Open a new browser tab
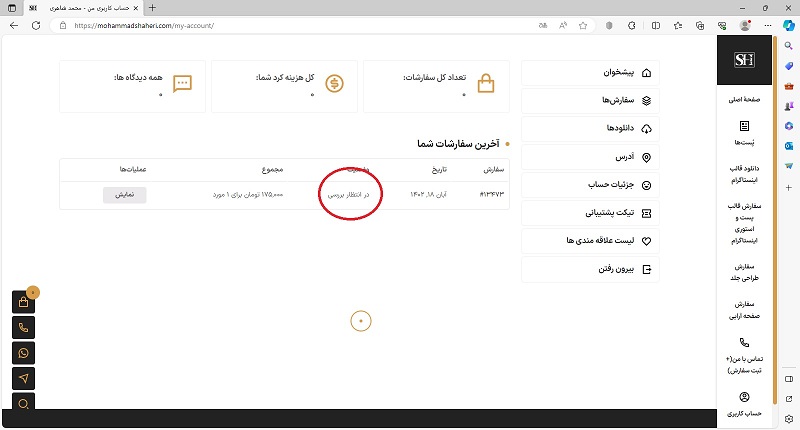The height and width of the screenshot is (430, 800). [x=153, y=7]
